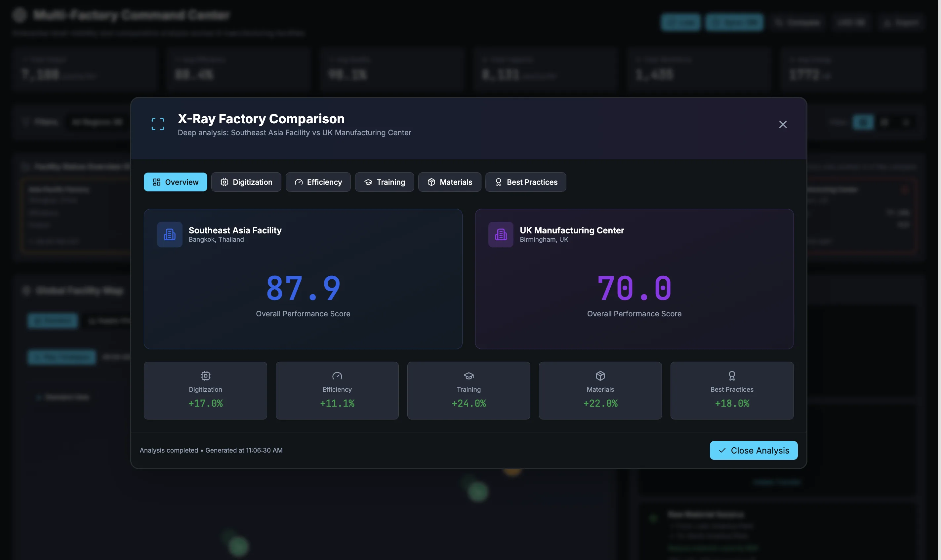Image resolution: width=941 pixels, height=560 pixels.
Task: Click the Close Analysis button
Action: tap(754, 450)
